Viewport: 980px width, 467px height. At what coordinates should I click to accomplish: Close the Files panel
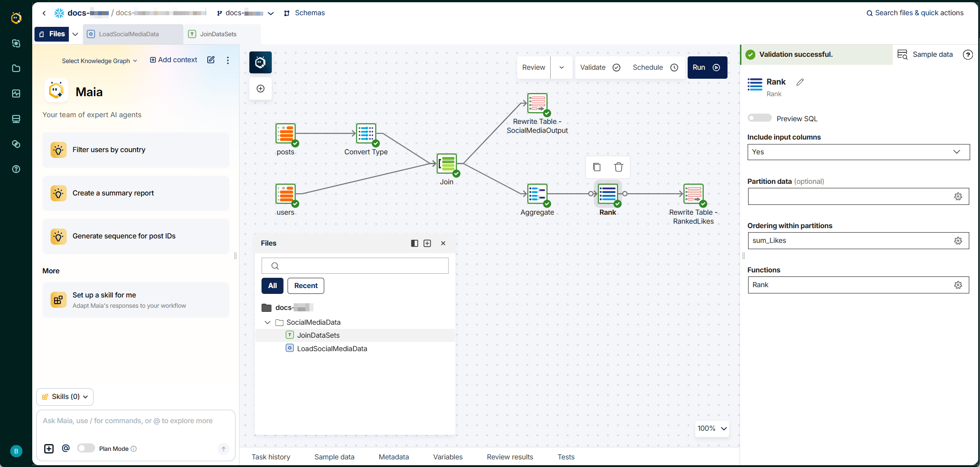click(x=443, y=243)
